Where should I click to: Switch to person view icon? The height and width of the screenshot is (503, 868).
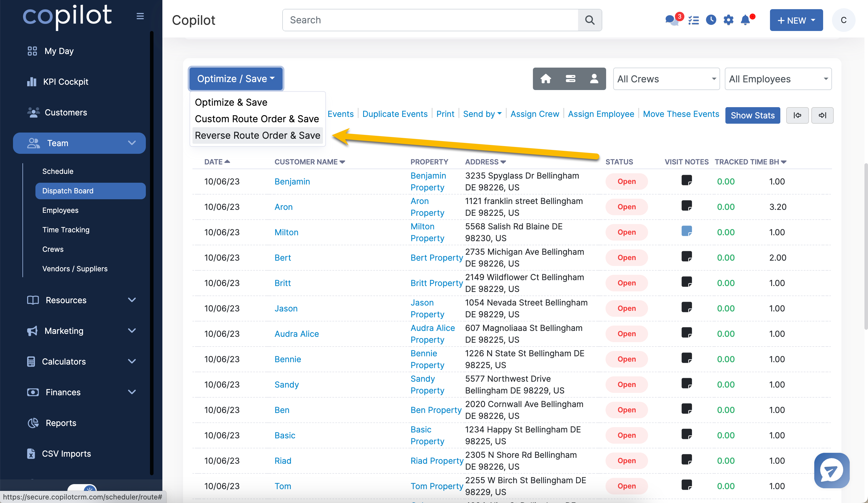coord(594,79)
